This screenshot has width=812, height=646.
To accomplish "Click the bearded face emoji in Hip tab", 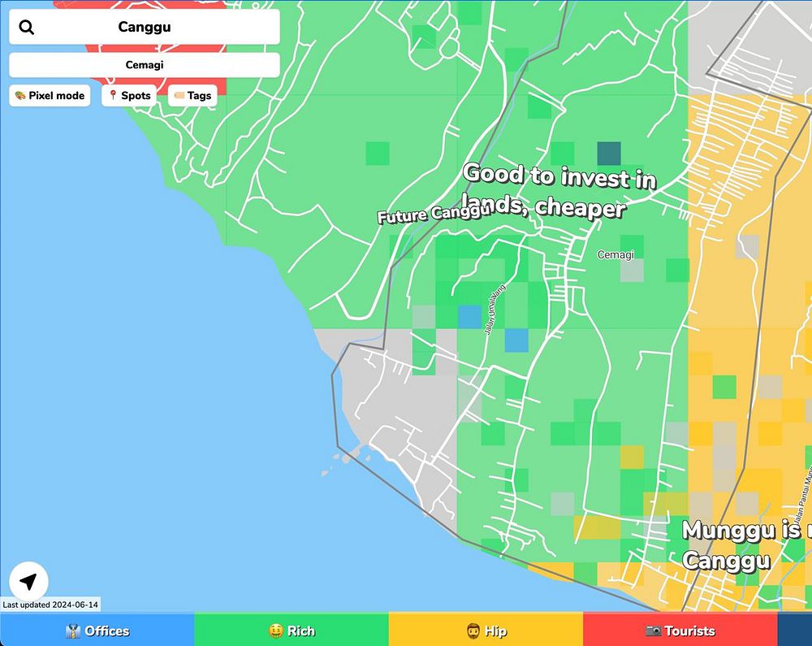I will pos(473,631).
